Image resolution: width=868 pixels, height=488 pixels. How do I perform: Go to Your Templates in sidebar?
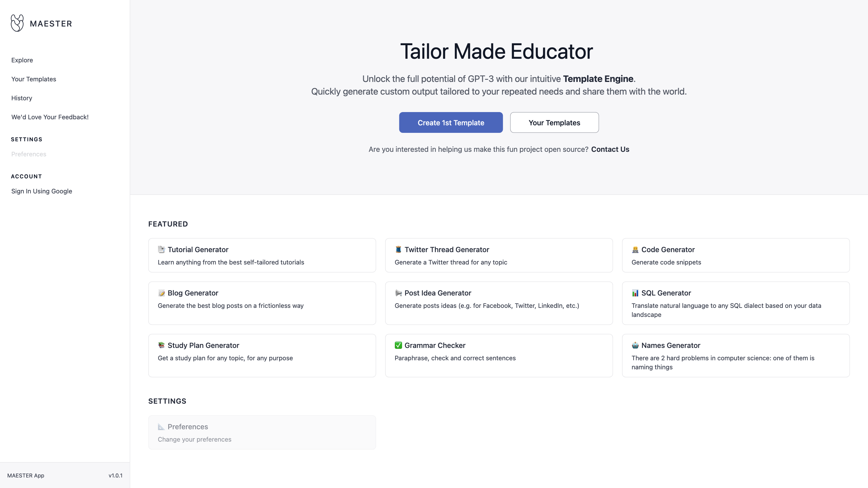click(34, 79)
